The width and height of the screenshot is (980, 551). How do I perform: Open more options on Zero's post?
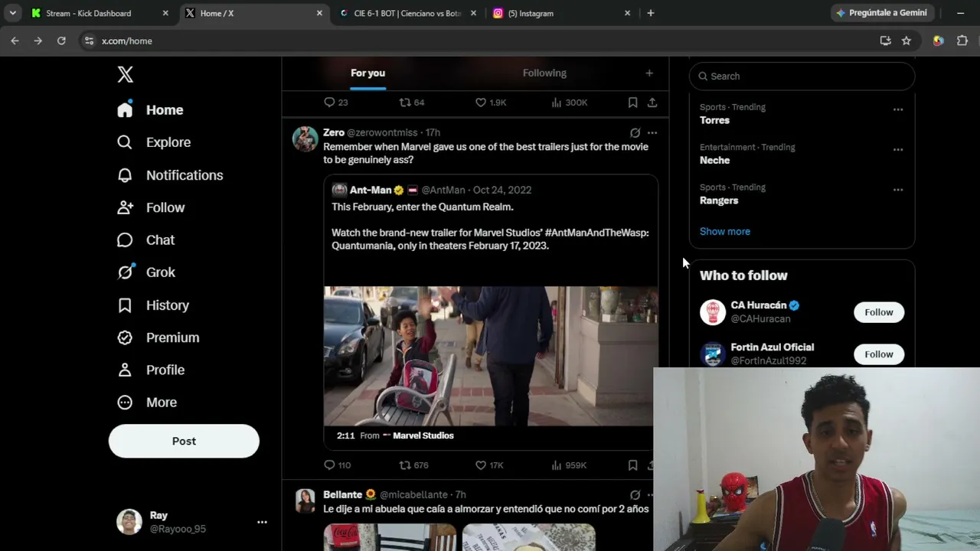[652, 132]
